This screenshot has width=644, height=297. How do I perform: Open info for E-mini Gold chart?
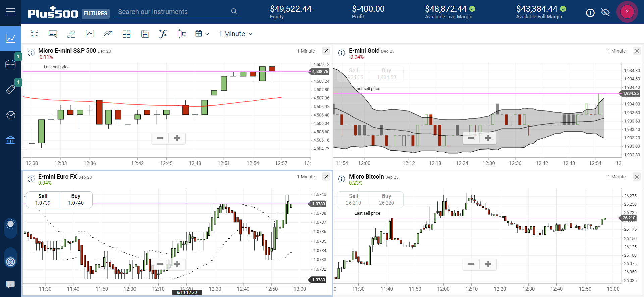341,53
